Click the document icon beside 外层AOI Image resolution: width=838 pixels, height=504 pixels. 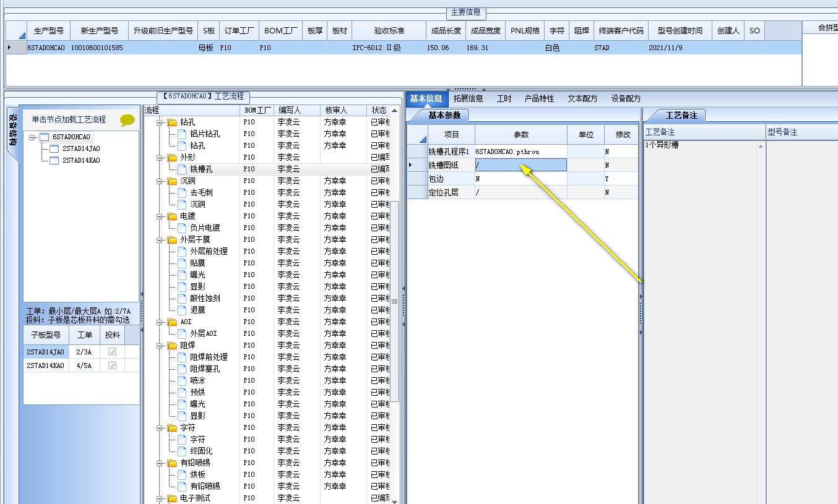182,334
